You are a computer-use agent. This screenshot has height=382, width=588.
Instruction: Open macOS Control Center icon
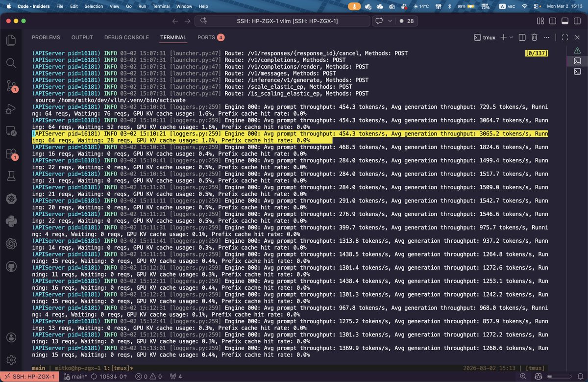point(537,6)
